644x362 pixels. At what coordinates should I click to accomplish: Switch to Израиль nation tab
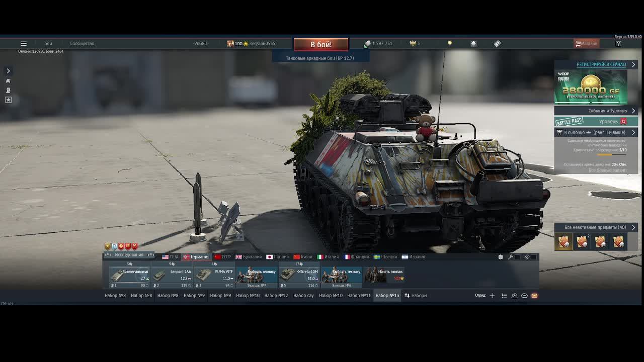[x=414, y=257]
